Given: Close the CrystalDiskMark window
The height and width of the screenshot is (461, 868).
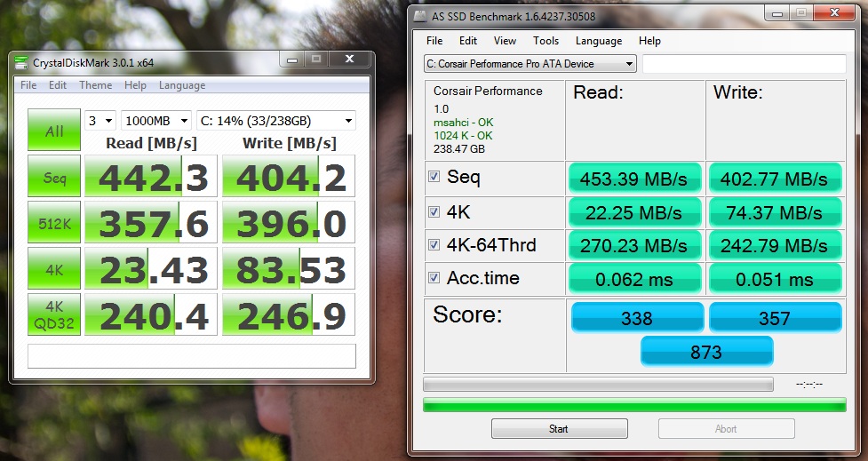Looking at the screenshot, I should [349, 60].
